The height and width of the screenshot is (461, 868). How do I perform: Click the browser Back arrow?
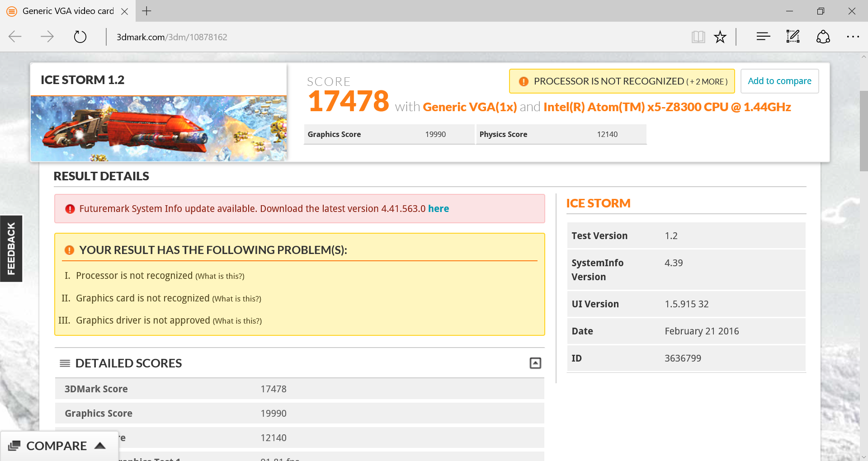pos(15,37)
